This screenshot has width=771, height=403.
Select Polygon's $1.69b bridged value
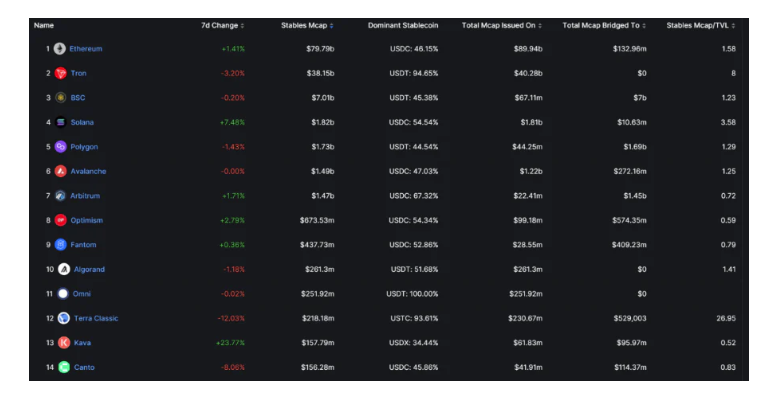point(635,146)
